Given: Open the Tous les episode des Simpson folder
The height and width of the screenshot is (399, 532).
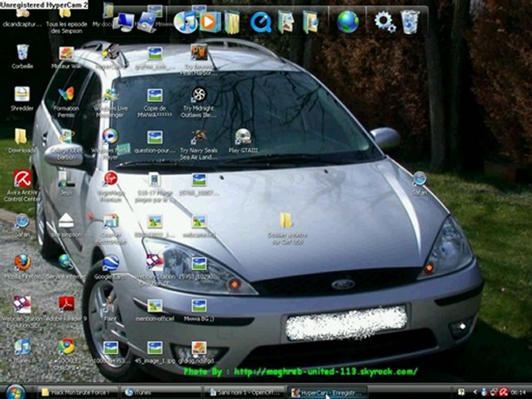Looking at the screenshot, I should [x=66, y=21].
